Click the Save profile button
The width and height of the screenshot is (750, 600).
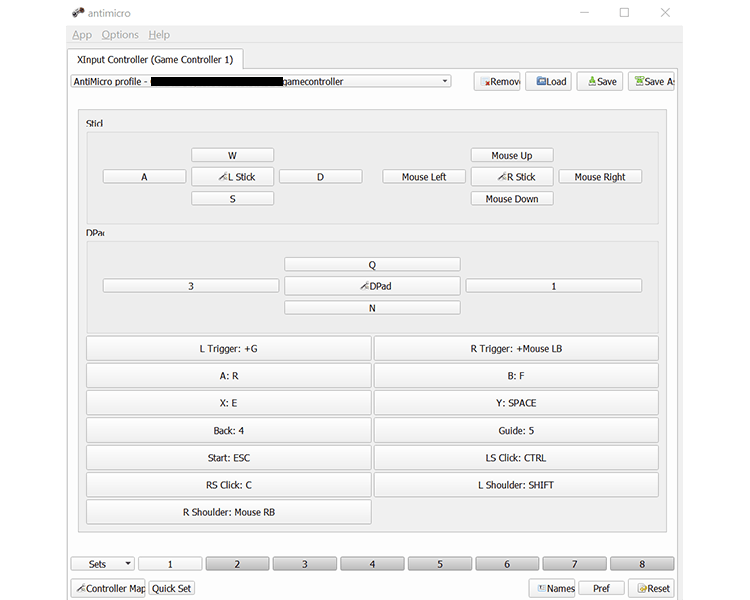(600, 81)
